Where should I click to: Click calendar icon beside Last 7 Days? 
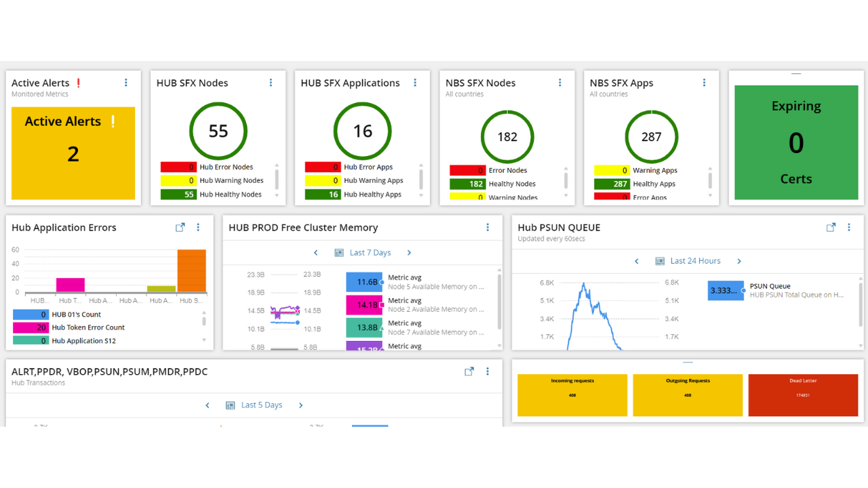click(x=339, y=253)
